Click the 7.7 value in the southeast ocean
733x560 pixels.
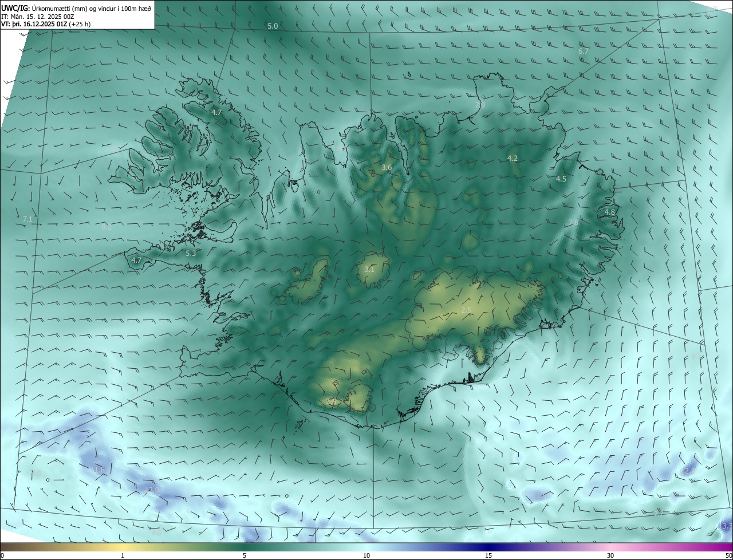[659, 514]
